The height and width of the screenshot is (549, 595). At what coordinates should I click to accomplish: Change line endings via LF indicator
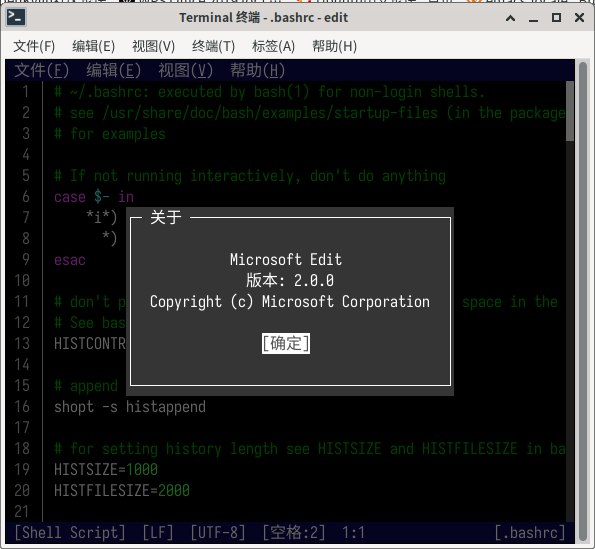tap(158, 532)
